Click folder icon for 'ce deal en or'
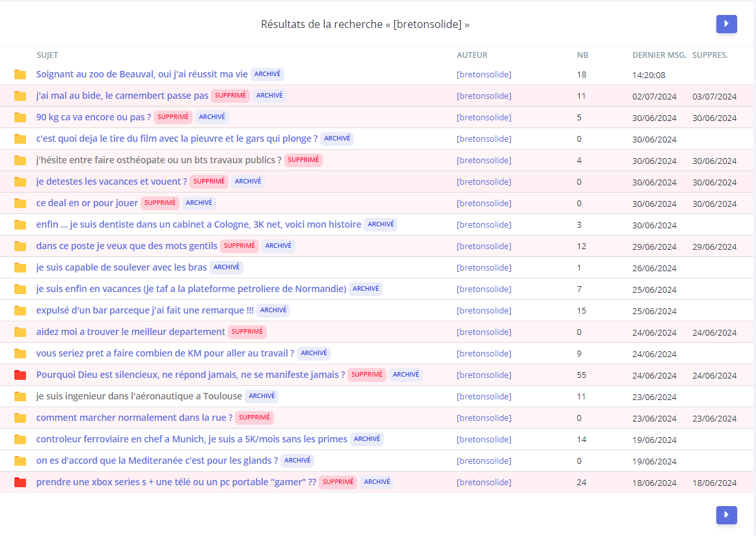The height and width of the screenshot is (536, 756). pyautogui.click(x=20, y=203)
